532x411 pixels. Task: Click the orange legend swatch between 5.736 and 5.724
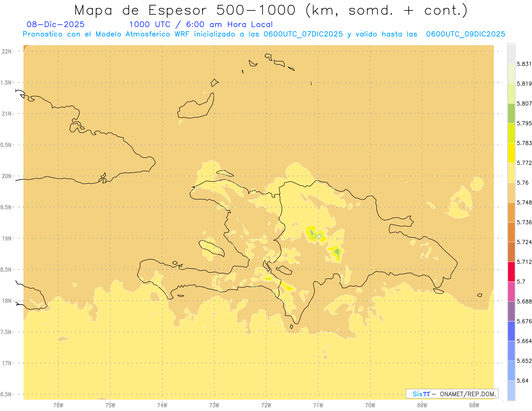(511, 232)
